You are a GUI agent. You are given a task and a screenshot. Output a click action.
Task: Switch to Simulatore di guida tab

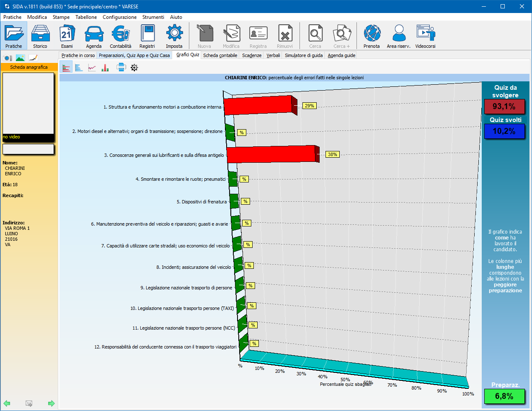[x=304, y=55]
